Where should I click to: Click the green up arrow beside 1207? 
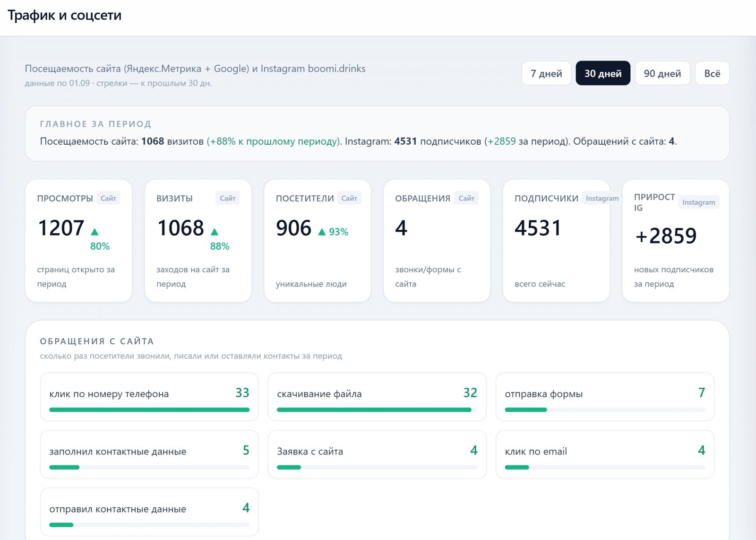tap(94, 231)
